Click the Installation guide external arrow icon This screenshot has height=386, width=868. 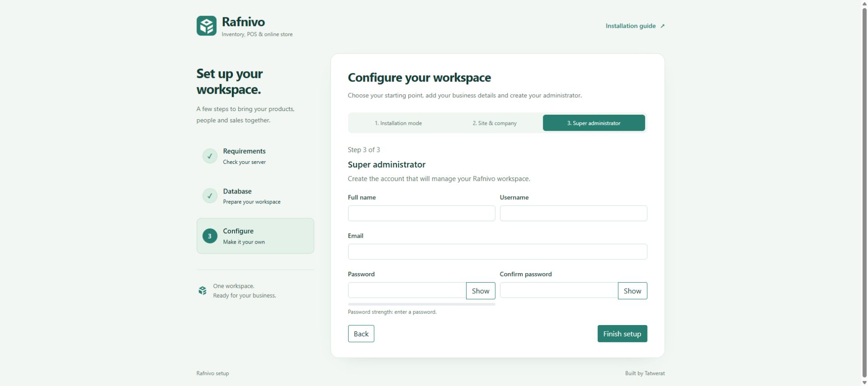tap(663, 26)
